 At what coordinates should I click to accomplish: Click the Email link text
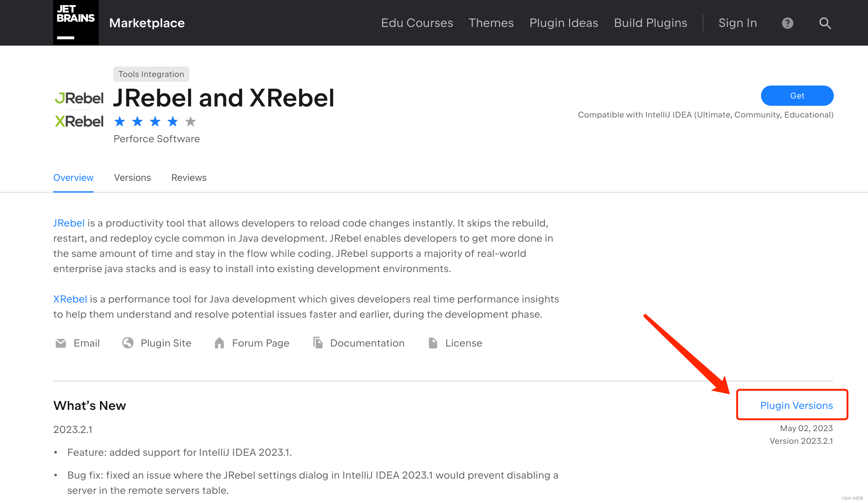coord(86,343)
